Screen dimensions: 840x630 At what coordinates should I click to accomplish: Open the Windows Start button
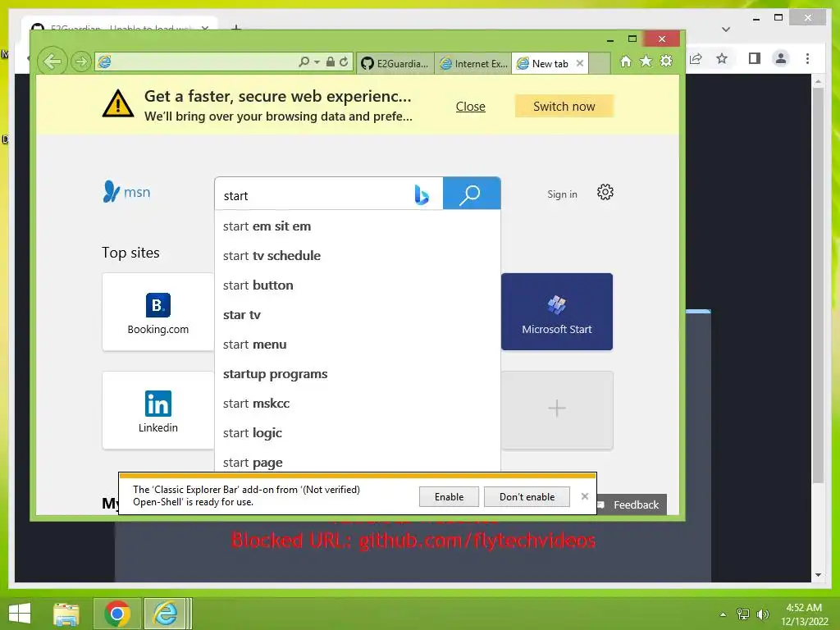(x=21, y=614)
